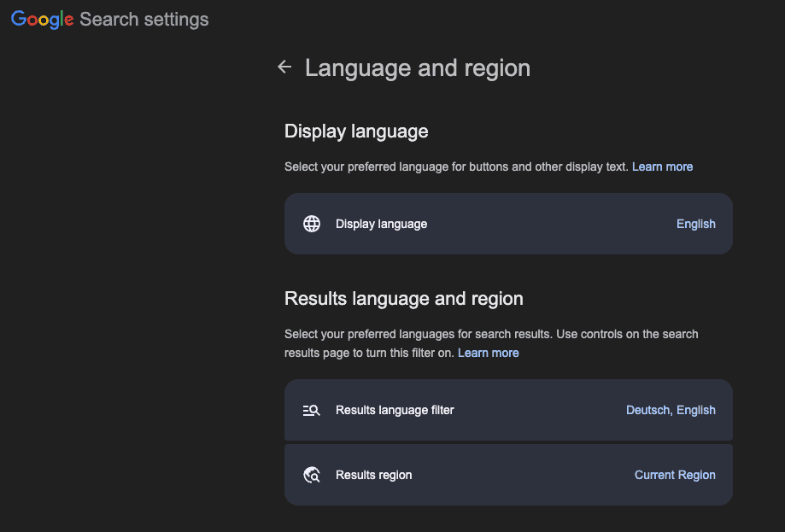Click the Google logo

pos(43,20)
